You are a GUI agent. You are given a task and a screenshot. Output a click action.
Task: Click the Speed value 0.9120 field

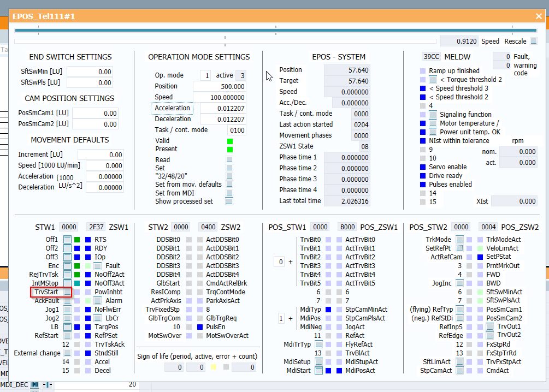tap(459, 41)
